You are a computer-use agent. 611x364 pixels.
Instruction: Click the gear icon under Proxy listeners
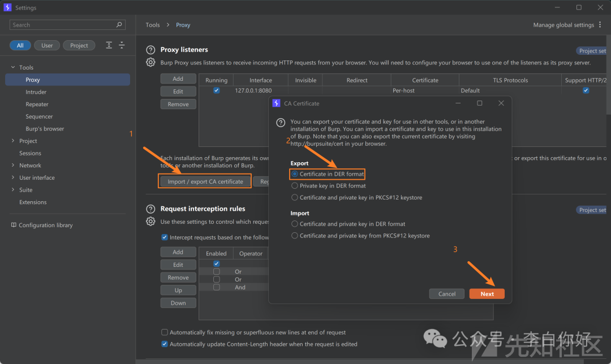pyautogui.click(x=150, y=62)
